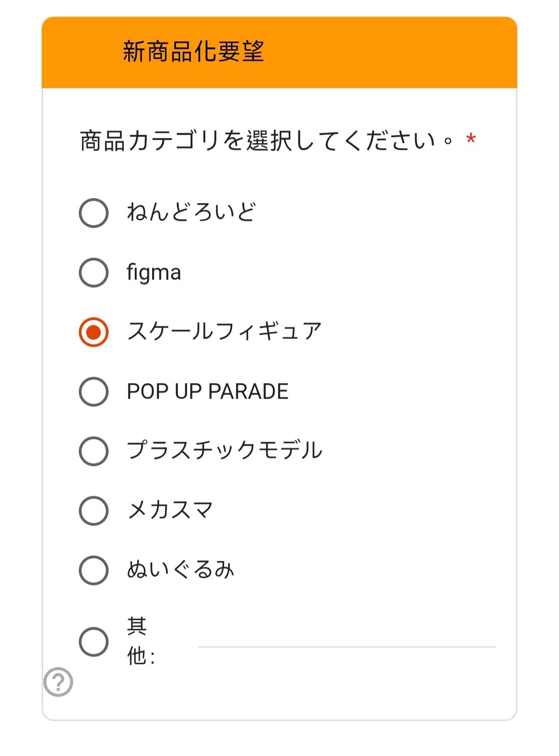Select the ねんどろいど radio button
Viewport: 559px width, 756px height.
point(93,213)
